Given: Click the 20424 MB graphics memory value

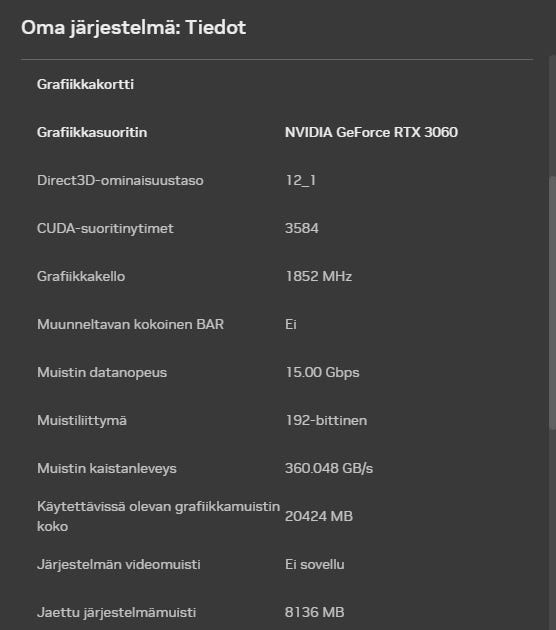Looking at the screenshot, I should coord(319,516).
